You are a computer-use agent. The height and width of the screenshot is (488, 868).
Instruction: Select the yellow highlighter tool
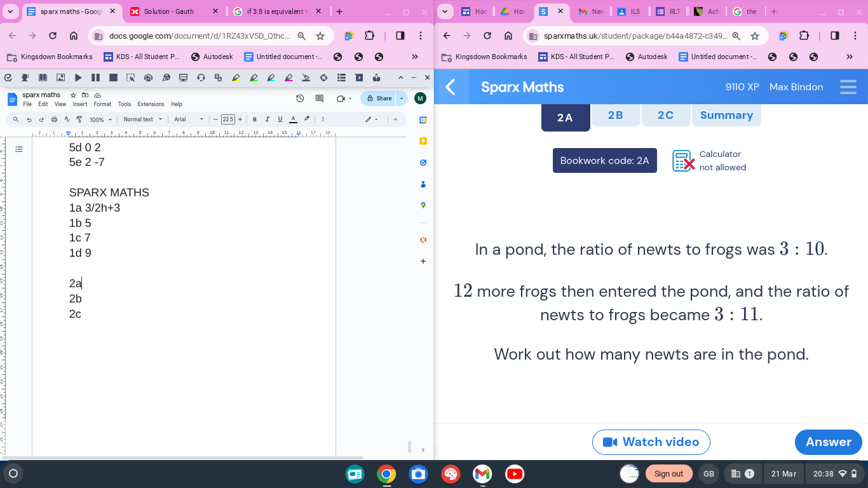pos(236,78)
